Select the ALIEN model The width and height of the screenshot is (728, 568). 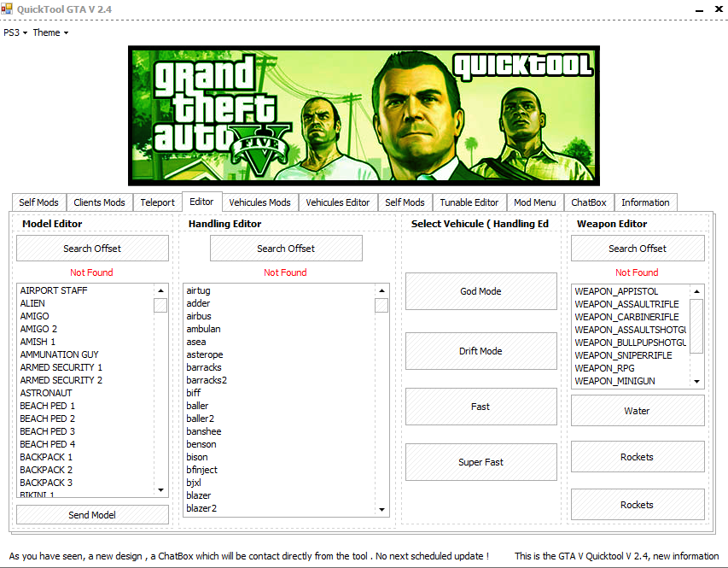85,303
